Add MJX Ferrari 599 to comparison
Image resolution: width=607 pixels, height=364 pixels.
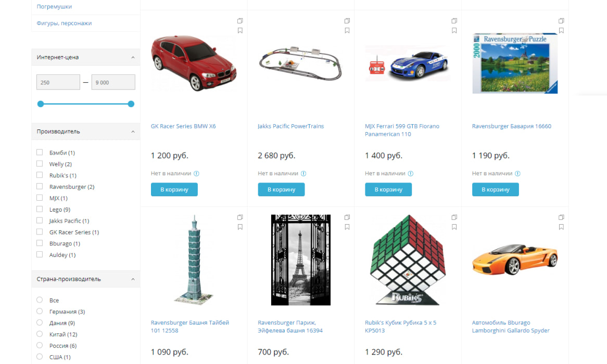(x=454, y=20)
